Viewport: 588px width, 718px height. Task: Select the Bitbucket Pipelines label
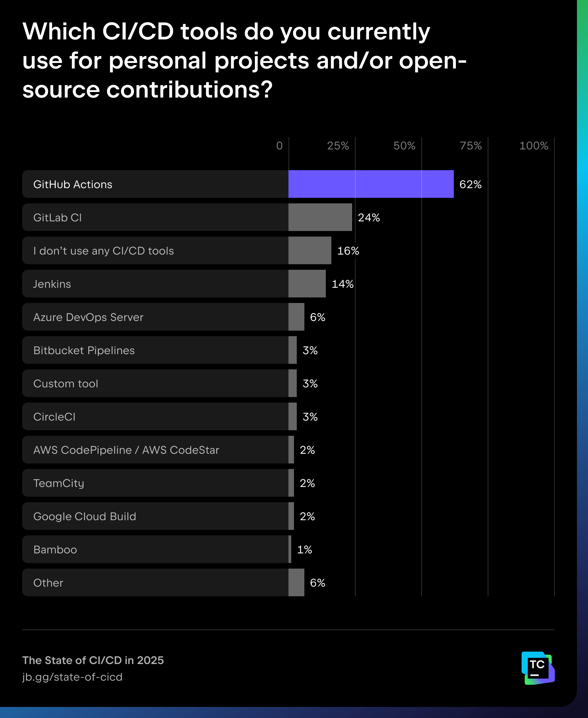pos(84,350)
